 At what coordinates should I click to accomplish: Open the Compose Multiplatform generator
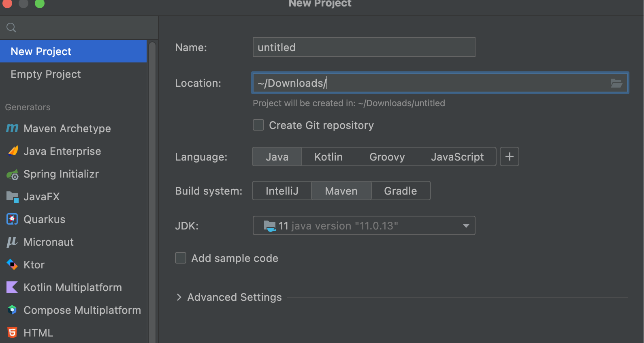(73, 310)
